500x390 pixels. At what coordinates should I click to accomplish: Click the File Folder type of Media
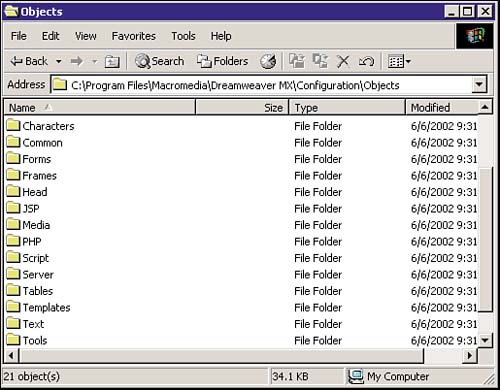pos(318,225)
